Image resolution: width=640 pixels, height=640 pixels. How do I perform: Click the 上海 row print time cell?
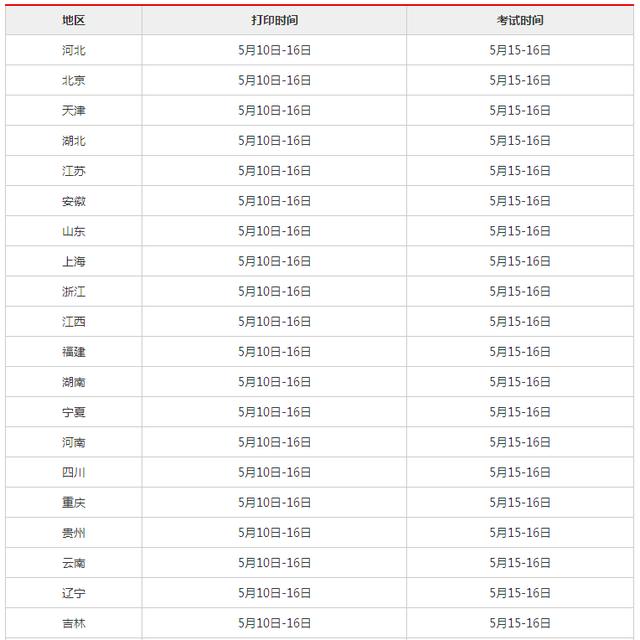pyautogui.click(x=274, y=261)
